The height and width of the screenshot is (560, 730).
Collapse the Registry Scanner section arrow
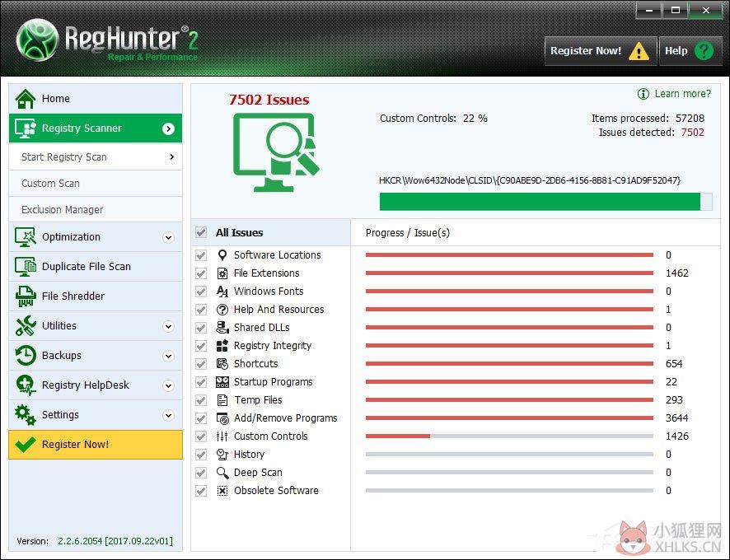(x=169, y=129)
